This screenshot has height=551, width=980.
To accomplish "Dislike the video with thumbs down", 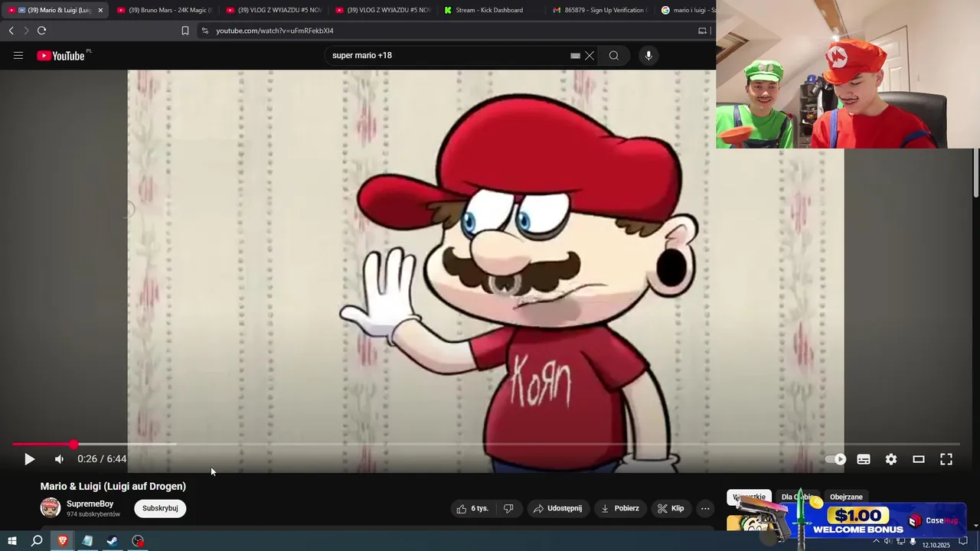I will click(508, 508).
